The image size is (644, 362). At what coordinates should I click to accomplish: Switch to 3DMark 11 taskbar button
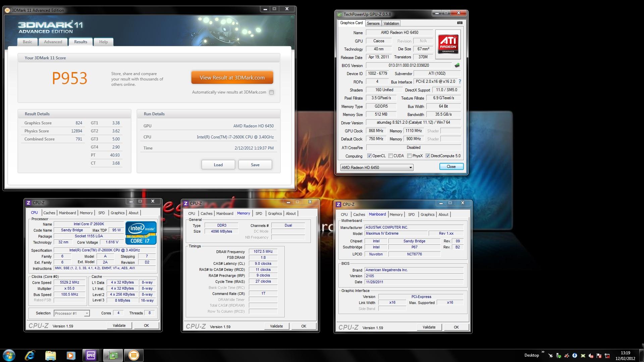133,355
